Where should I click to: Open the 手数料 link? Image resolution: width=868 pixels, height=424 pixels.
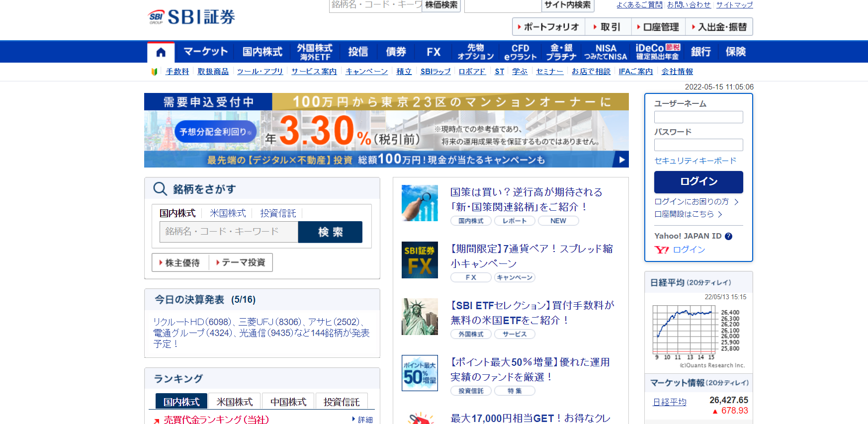tap(177, 72)
